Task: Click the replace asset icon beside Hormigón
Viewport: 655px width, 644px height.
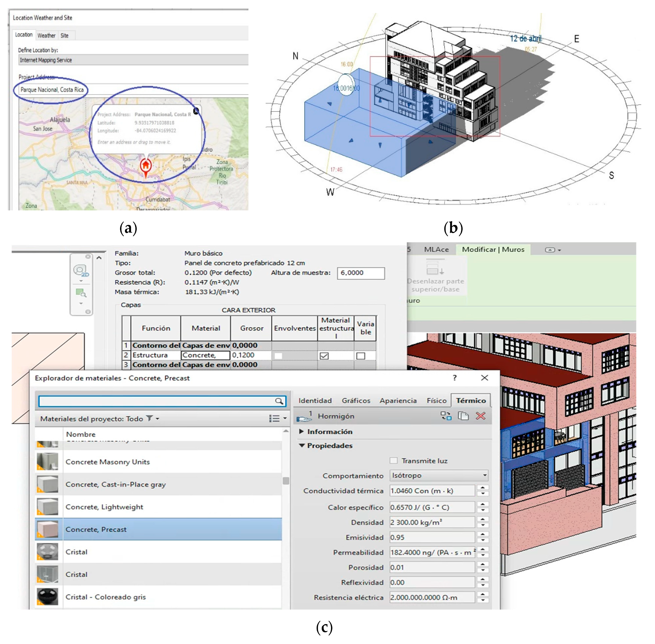Action: (446, 416)
